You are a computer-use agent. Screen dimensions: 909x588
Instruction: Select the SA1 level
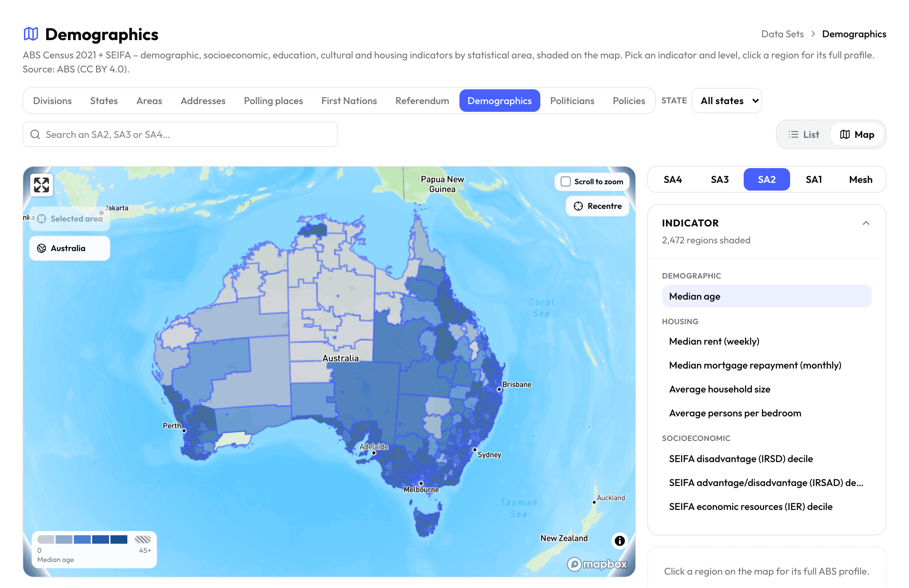[814, 179]
